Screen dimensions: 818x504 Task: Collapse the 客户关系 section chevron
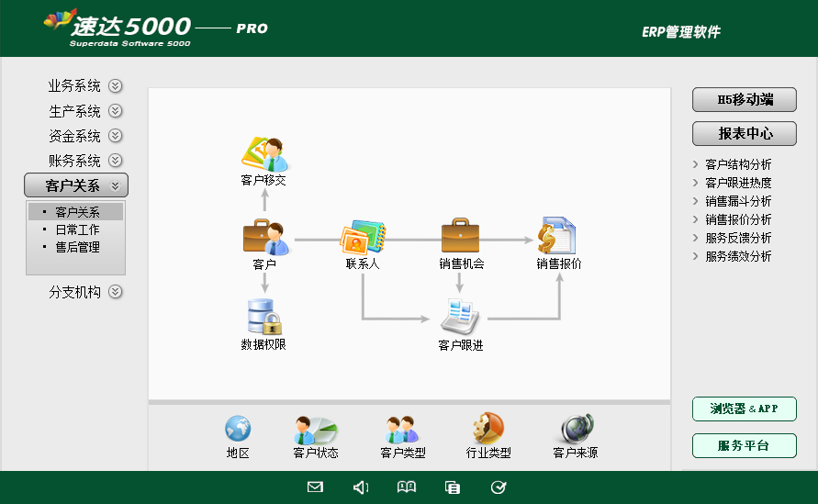(116, 185)
